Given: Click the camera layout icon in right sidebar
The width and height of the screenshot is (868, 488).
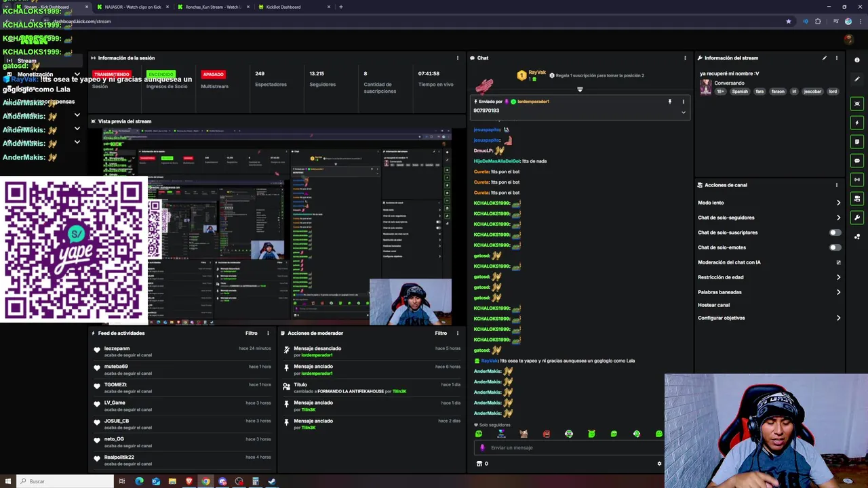Looking at the screenshot, I should tap(857, 199).
